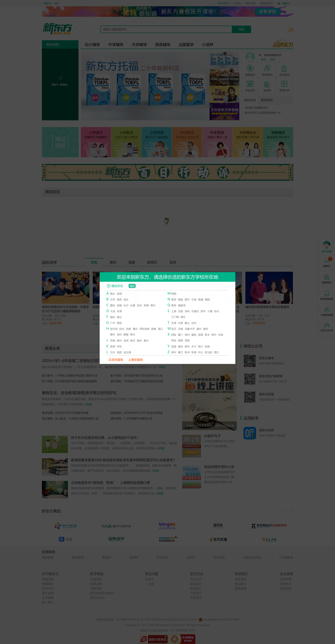Screen dimensions: 335x644
Task: Open 校区查询 campus lookup icon
Action: (284, 70)
